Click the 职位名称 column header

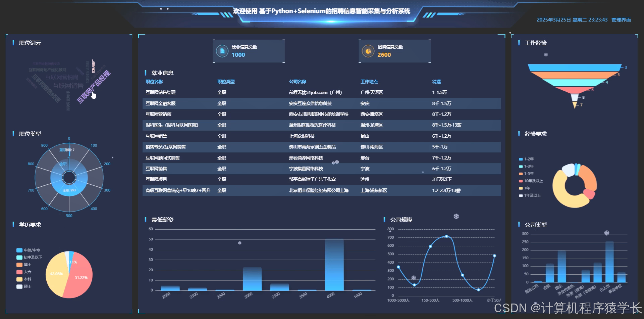[154, 82]
